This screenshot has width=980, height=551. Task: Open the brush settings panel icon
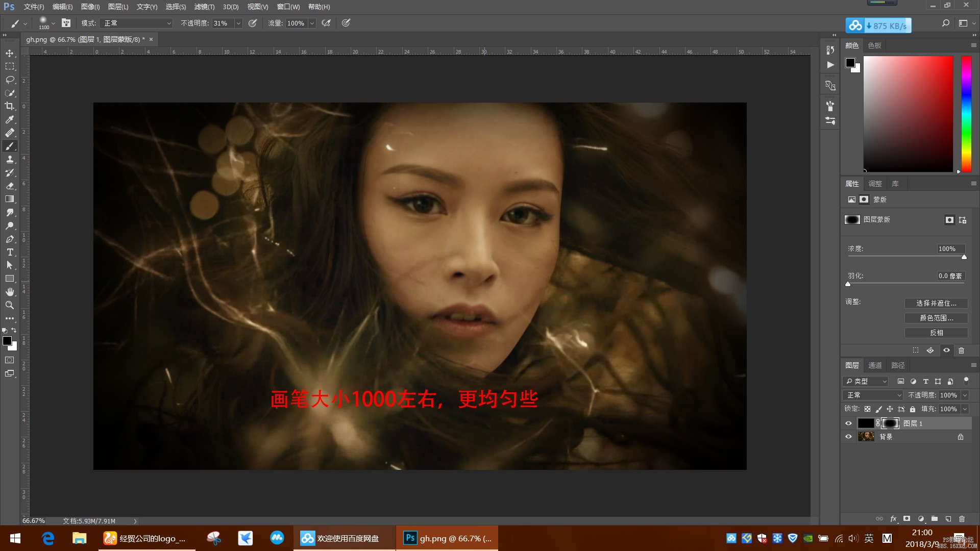click(x=66, y=23)
